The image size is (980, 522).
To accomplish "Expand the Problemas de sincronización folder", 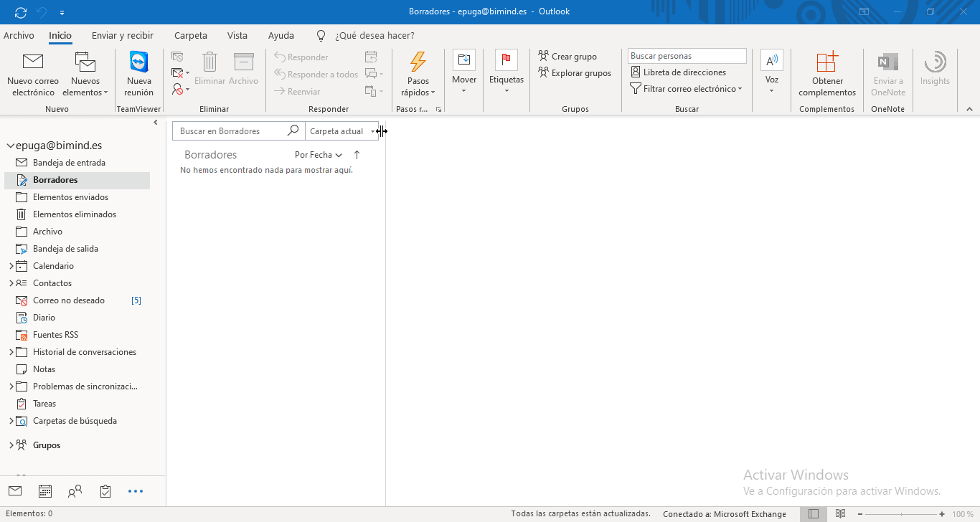I will pyautogui.click(x=11, y=386).
